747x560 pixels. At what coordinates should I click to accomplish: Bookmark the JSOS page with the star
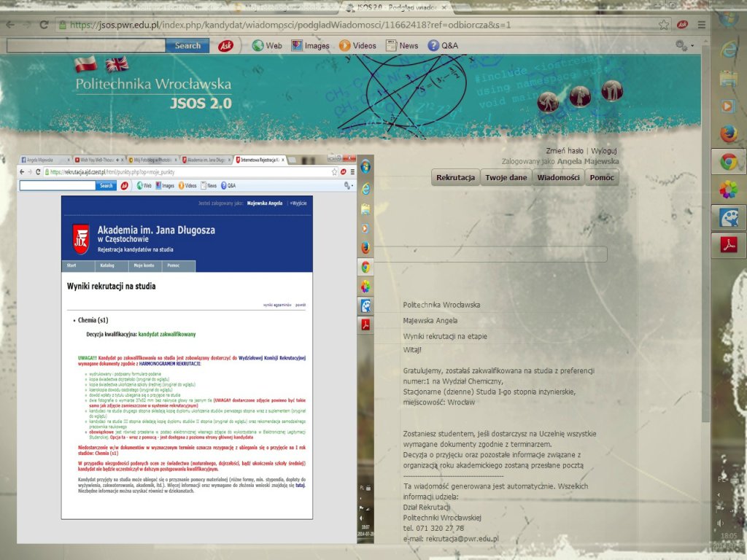(x=664, y=25)
